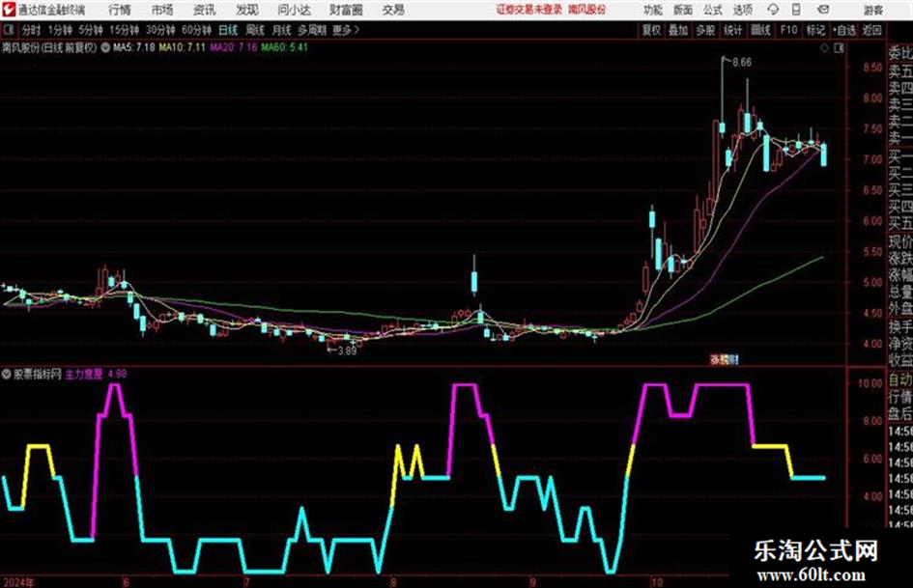Click the MA10: 7.11 indicator label

[x=183, y=47]
